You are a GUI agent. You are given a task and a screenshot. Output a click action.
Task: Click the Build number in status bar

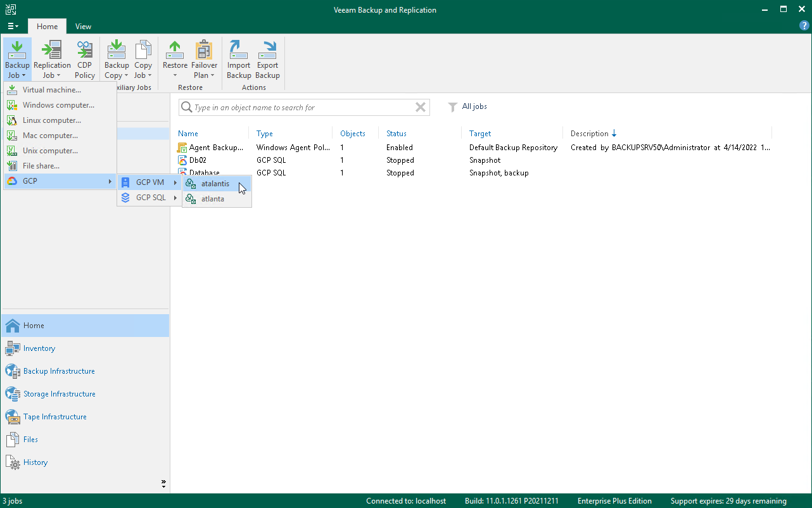[x=512, y=501]
